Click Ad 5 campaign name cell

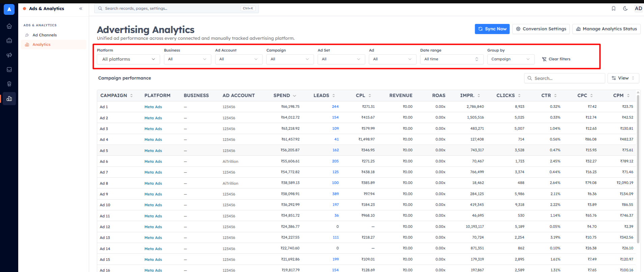tap(104, 151)
